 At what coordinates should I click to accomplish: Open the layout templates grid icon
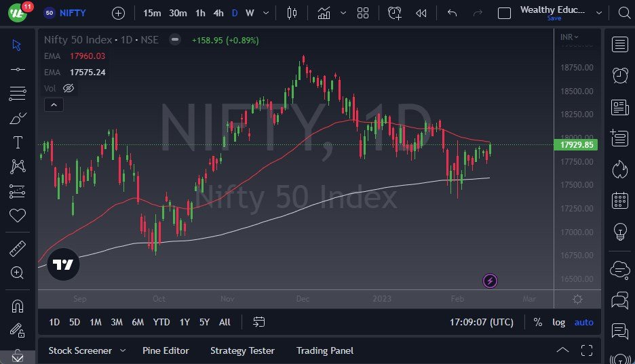point(363,14)
